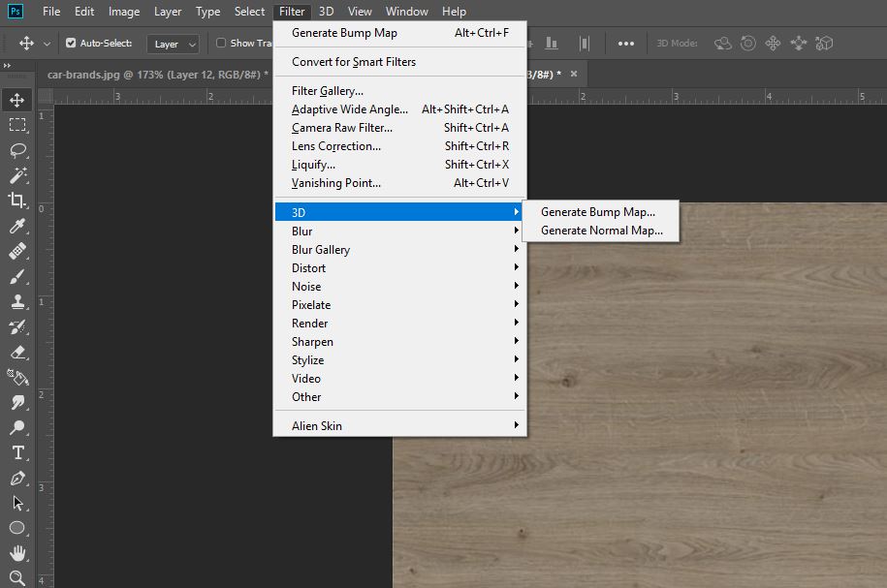The image size is (887, 588).
Task: Expand the Alien Skin submenu
Action: tap(400, 425)
